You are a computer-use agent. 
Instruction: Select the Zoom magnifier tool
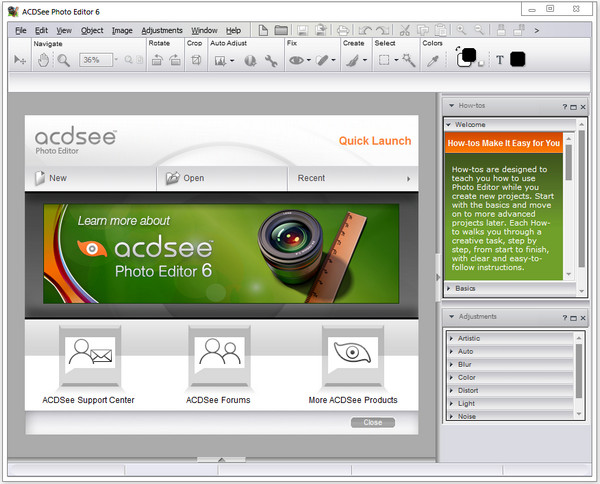63,61
